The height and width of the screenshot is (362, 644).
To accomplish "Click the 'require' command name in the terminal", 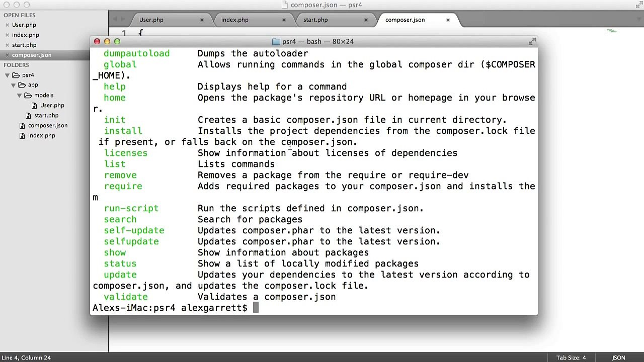I will click(123, 186).
